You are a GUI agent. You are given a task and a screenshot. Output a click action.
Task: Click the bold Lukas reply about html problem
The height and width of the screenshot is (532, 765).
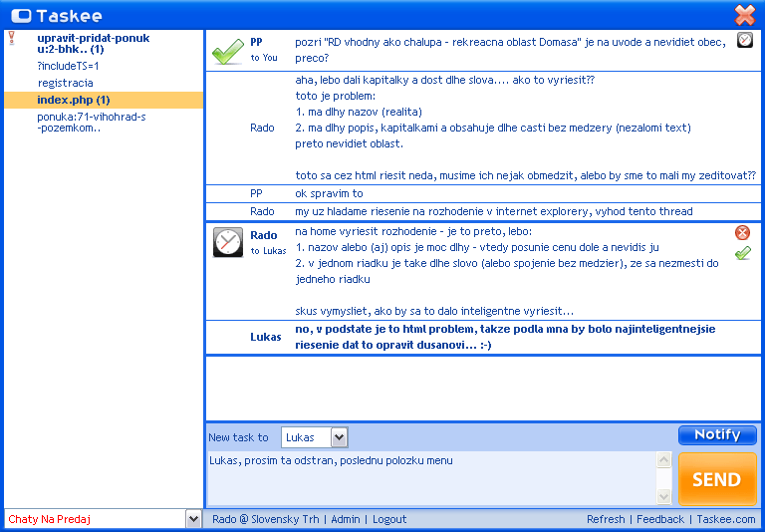click(x=505, y=337)
